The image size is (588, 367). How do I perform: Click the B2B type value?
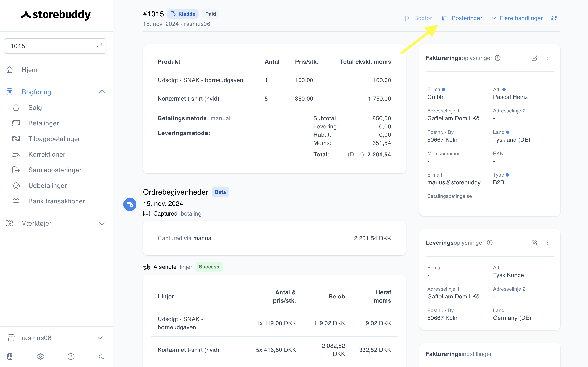pos(498,182)
